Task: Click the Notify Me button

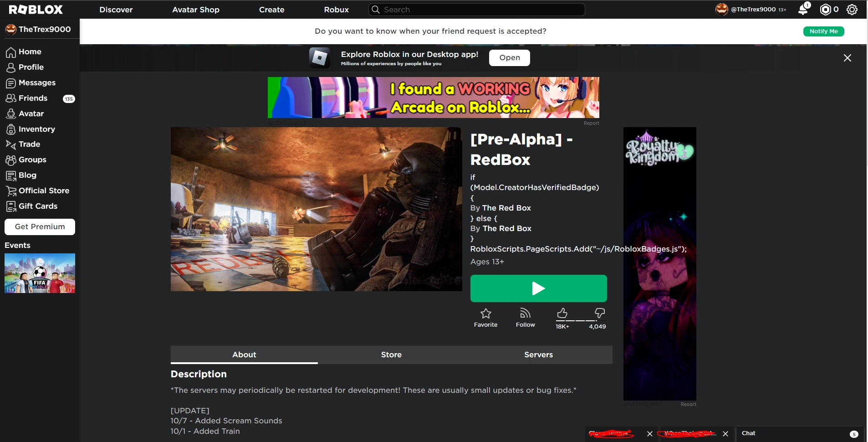Action: point(824,31)
